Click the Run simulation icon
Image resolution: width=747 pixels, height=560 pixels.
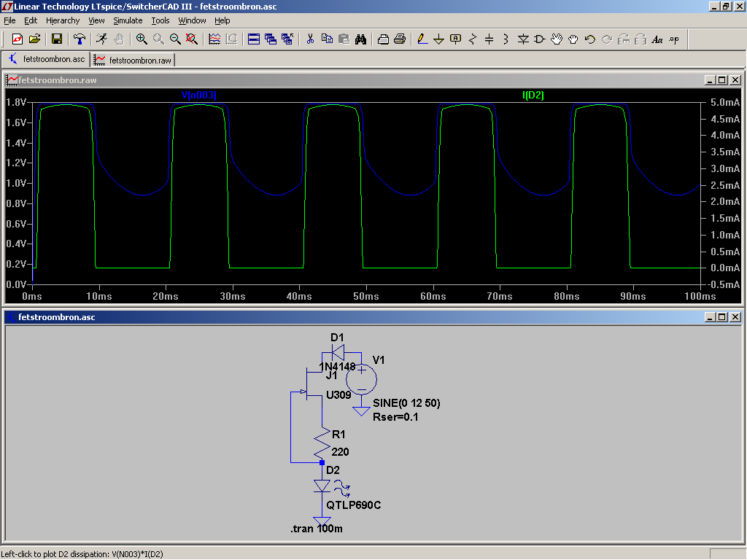(x=101, y=39)
